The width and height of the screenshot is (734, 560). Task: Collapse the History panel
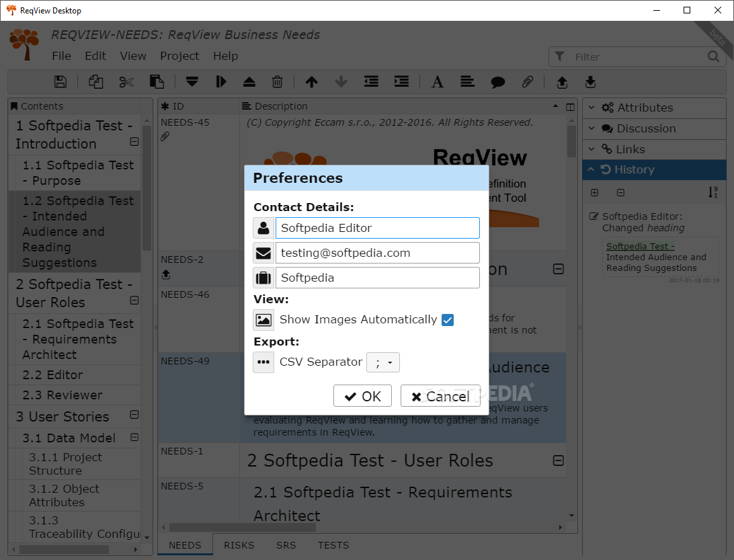coord(655,170)
